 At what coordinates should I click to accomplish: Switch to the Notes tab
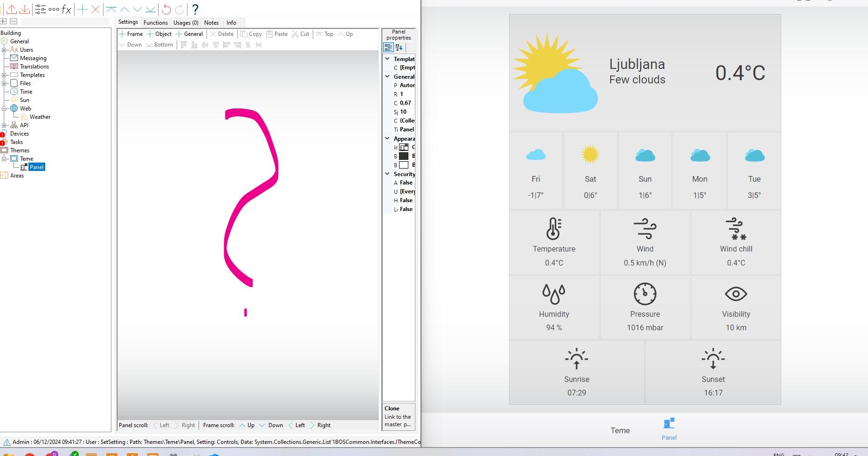(x=211, y=22)
